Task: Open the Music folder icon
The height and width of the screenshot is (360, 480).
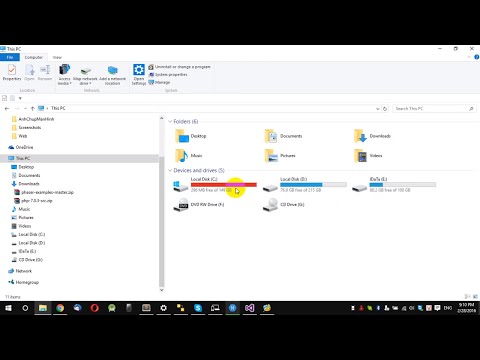Action: click(x=182, y=155)
